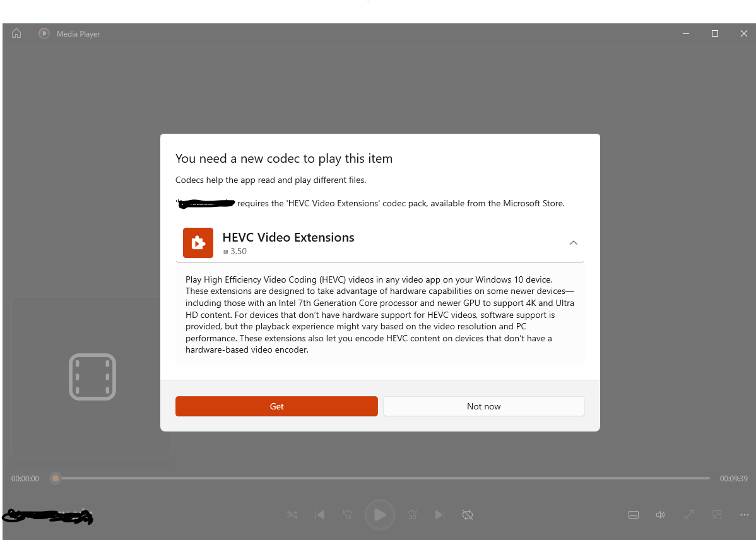
Task: Open subtitles and captions menu
Action: [x=634, y=515]
